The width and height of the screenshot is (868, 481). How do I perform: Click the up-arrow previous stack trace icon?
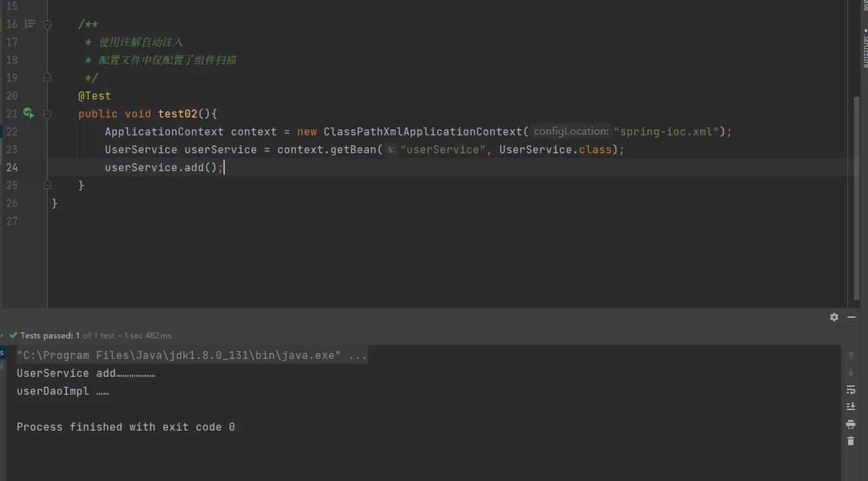[x=851, y=355]
